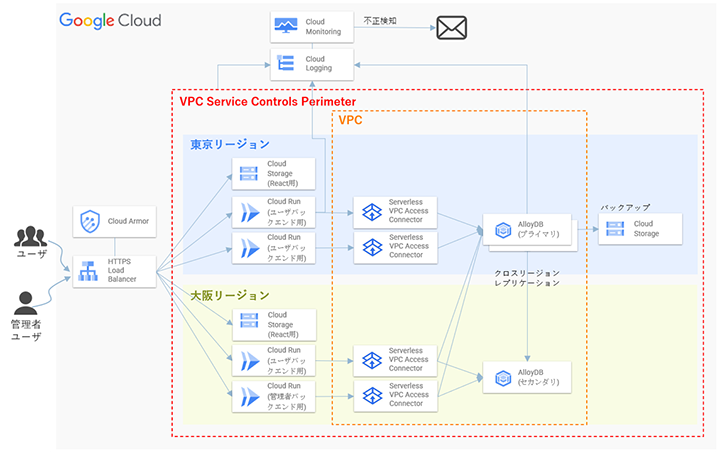The width and height of the screenshot is (720, 452).
Task: Select Cloud Storage icon in 東京リージョン
Action: point(248,174)
